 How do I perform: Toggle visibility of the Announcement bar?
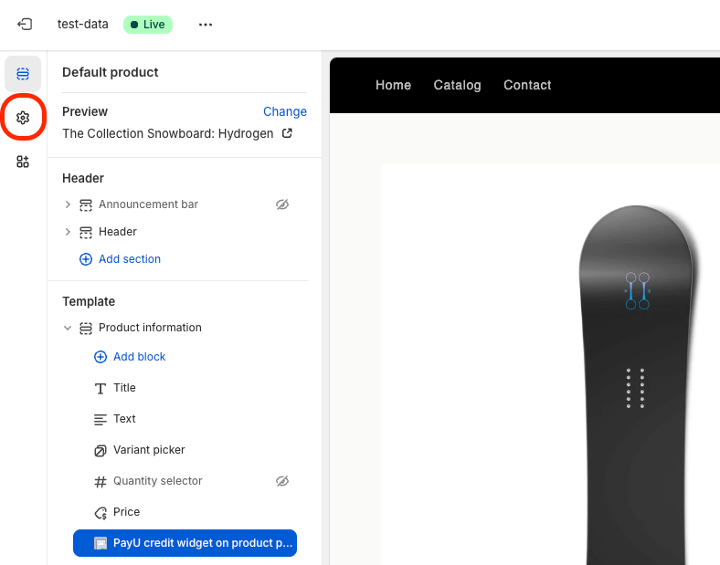click(282, 204)
